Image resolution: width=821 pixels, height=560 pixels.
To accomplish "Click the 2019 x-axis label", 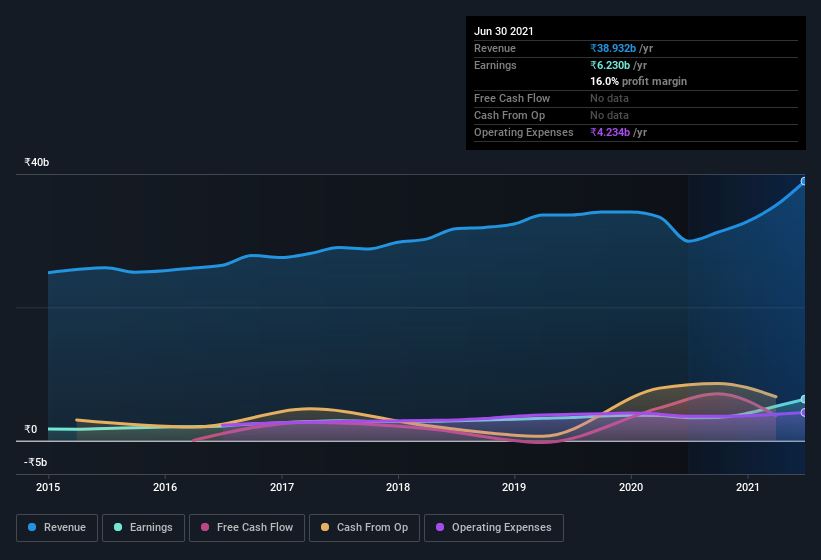I will [x=514, y=487].
